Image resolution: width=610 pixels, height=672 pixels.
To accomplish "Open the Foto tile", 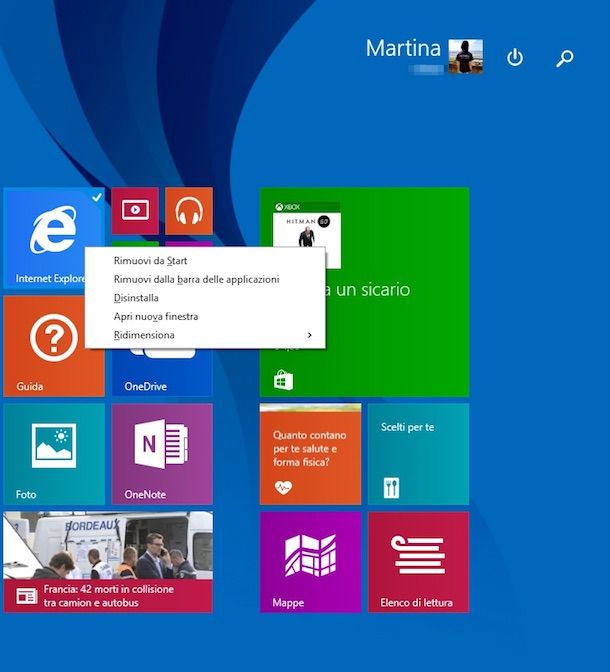I will (54, 454).
